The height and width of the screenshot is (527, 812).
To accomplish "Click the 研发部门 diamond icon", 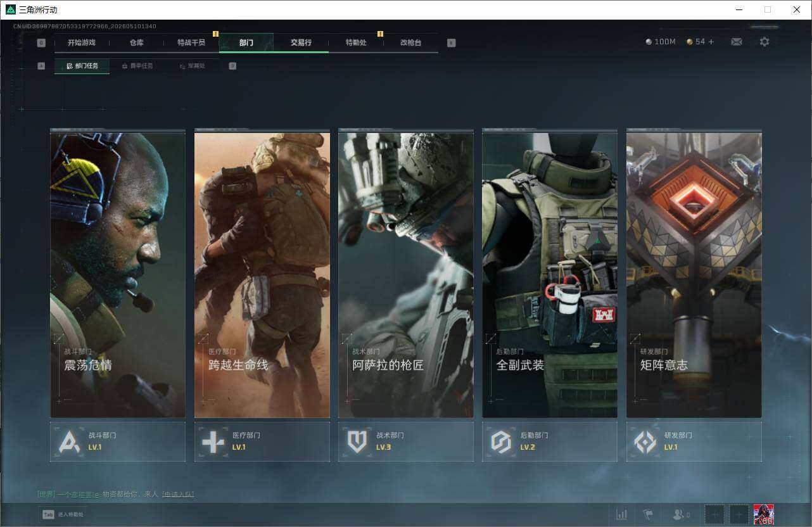I will tap(645, 441).
